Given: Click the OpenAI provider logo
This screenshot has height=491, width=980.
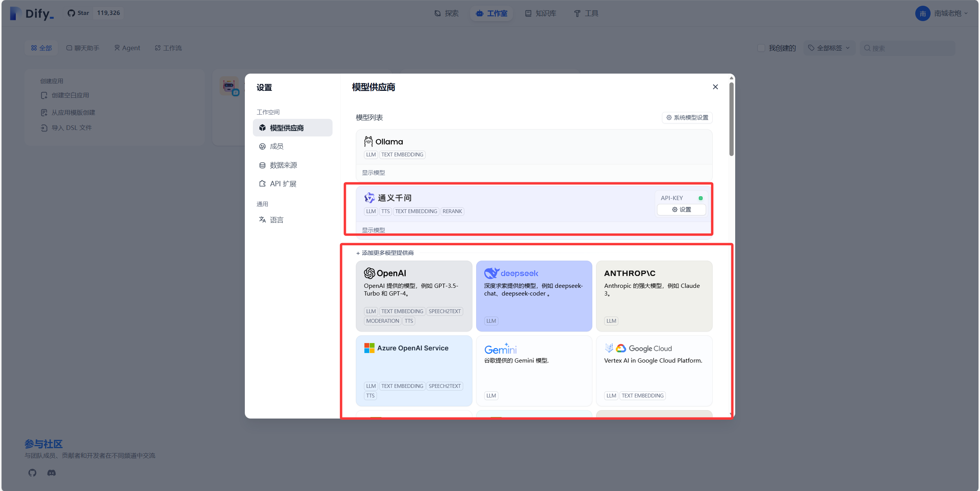Looking at the screenshot, I should (369, 273).
